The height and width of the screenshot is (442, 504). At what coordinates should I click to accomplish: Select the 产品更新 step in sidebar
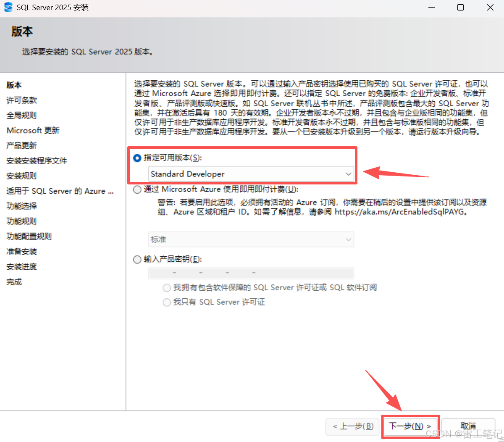click(22, 146)
